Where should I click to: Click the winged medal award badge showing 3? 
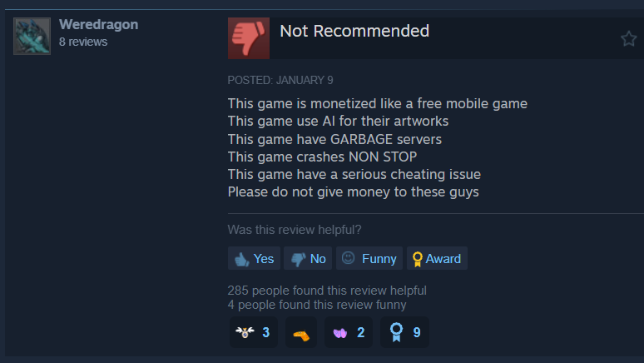coord(254,332)
